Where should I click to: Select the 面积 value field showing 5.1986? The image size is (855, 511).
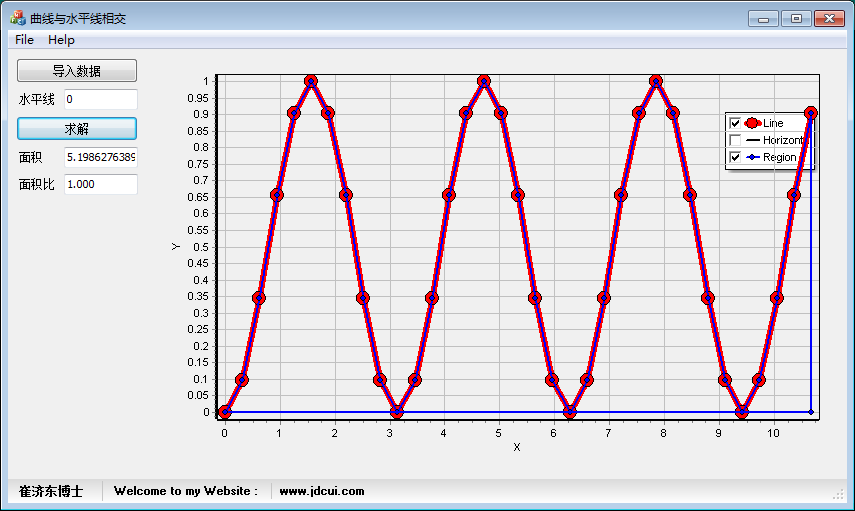(100, 157)
